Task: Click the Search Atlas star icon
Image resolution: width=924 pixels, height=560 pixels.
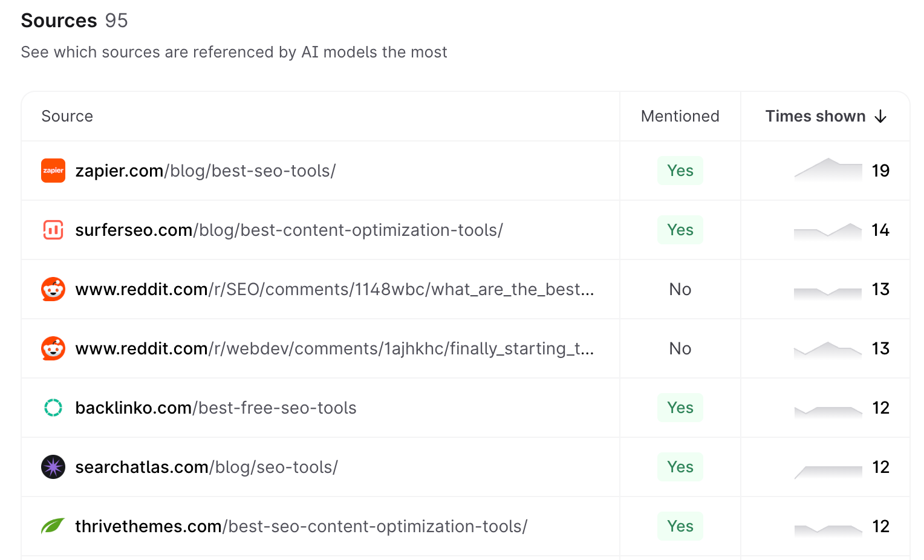Action: (53, 467)
